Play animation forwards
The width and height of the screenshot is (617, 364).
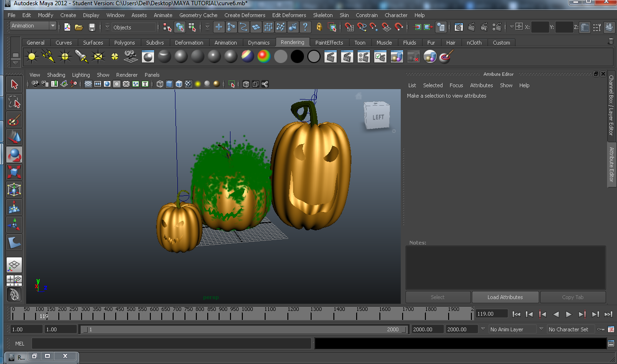[569, 314]
